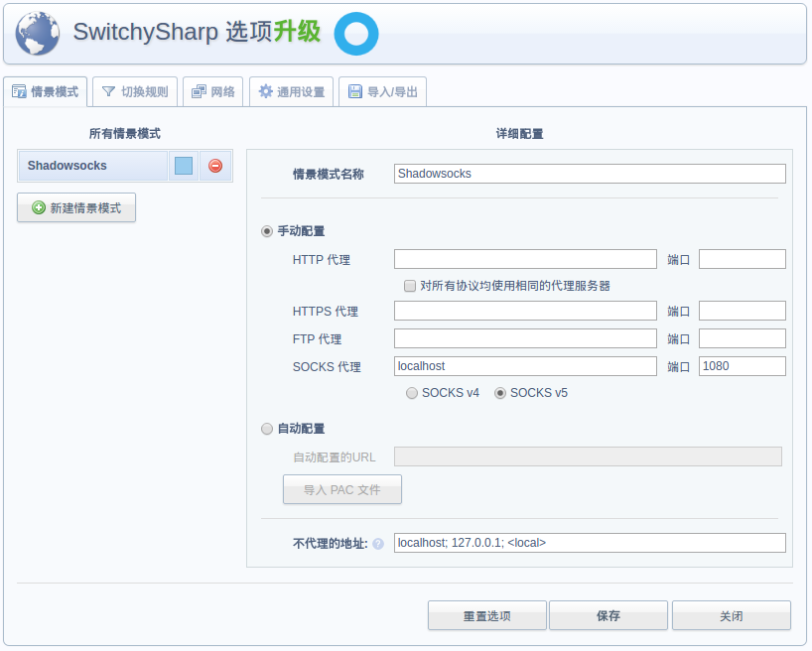The image size is (812, 651).
Task: Open the 通用设置 tab
Action: tap(291, 91)
